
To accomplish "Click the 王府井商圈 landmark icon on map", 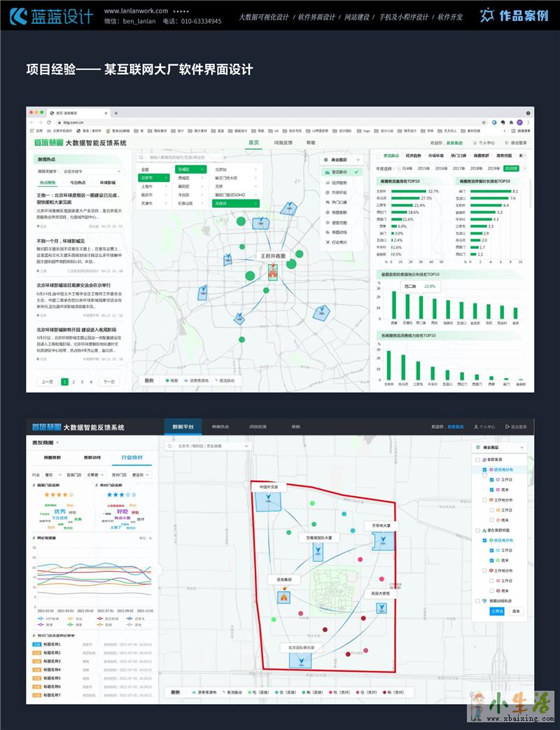I will (265, 272).
